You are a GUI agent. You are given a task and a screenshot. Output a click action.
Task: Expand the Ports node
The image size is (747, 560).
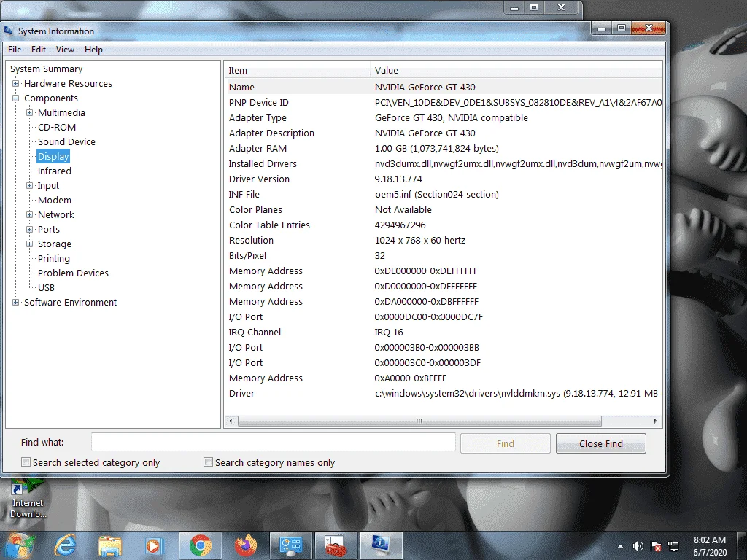[x=29, y=230]
